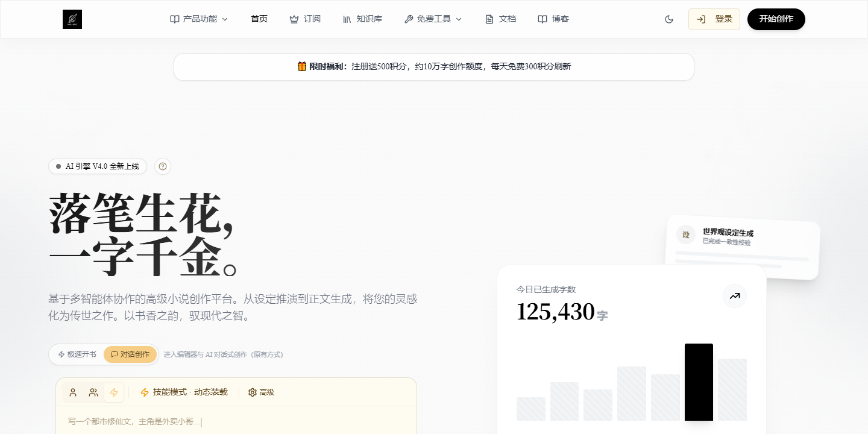The height and width of the screenshot is (434, 868).
Task: Go to 首页 in the navigation
Action: (259, 19)
